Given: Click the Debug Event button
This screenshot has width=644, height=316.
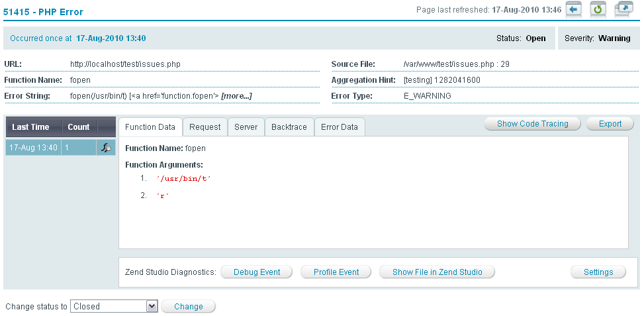Looking at the screenshot, I should click(x=257, y=272).
